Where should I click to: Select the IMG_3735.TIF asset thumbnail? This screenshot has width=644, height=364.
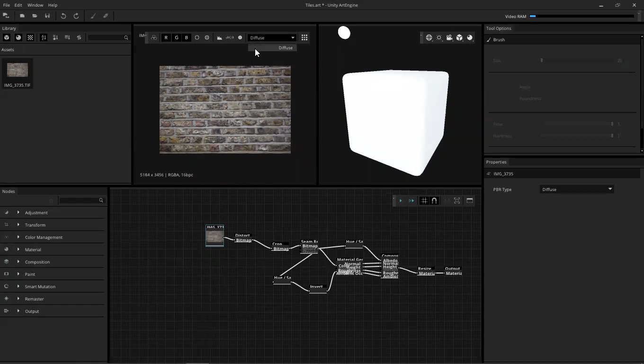pos(18,71)
